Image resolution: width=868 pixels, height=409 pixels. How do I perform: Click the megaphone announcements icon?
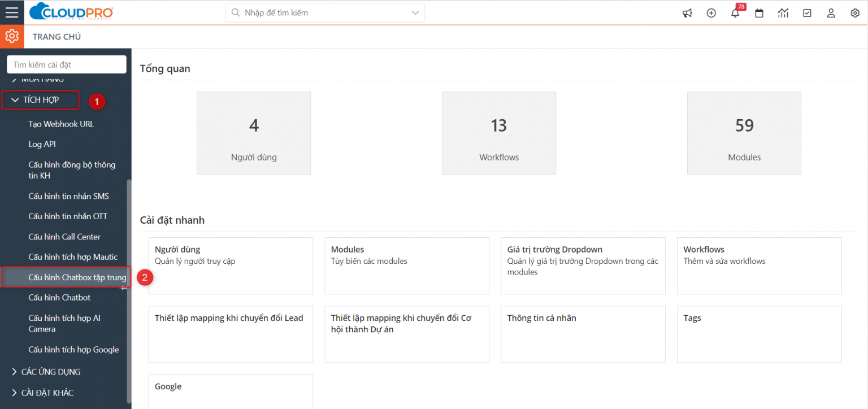pyautogui.click(x=687, y=13)
